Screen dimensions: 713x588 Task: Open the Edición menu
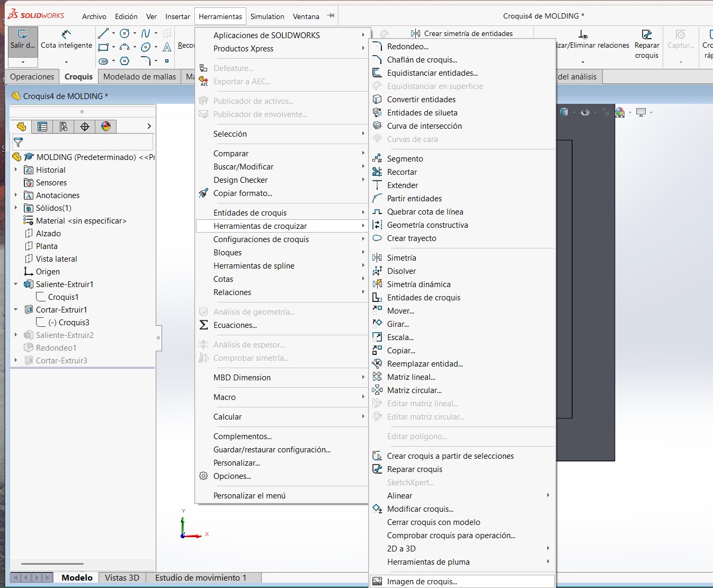pos(127,16)
